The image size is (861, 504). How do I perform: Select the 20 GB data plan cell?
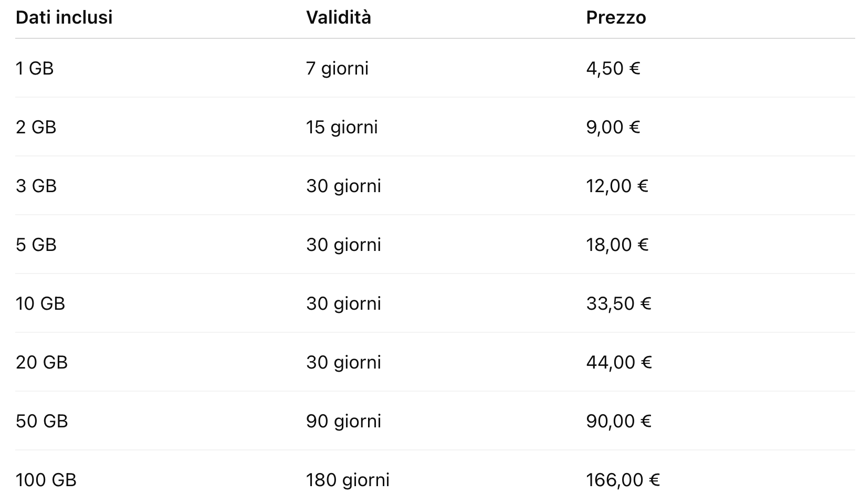click(41, 362)
